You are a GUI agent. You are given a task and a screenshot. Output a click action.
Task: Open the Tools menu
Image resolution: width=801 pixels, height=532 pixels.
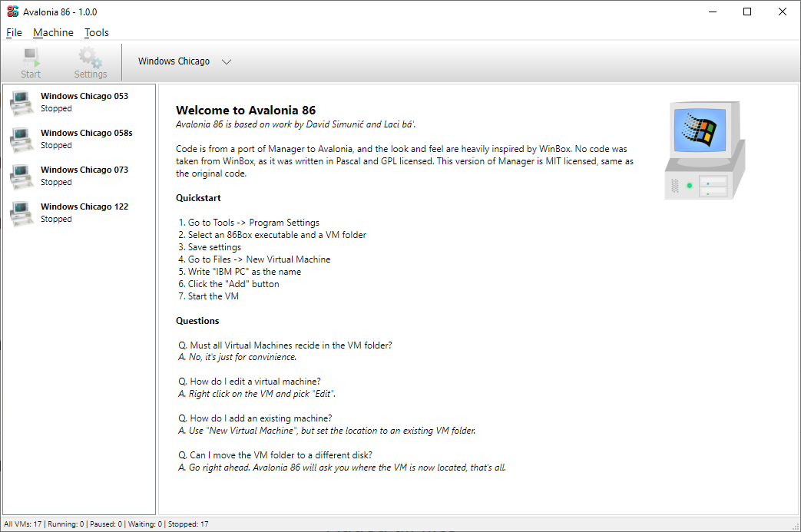pyautogui.click(x=96, y=32)
